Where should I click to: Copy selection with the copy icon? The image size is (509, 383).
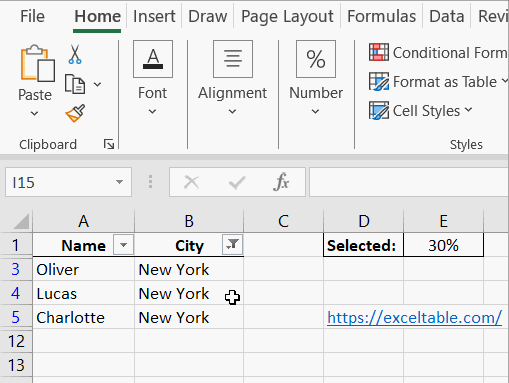coord(75,84)
